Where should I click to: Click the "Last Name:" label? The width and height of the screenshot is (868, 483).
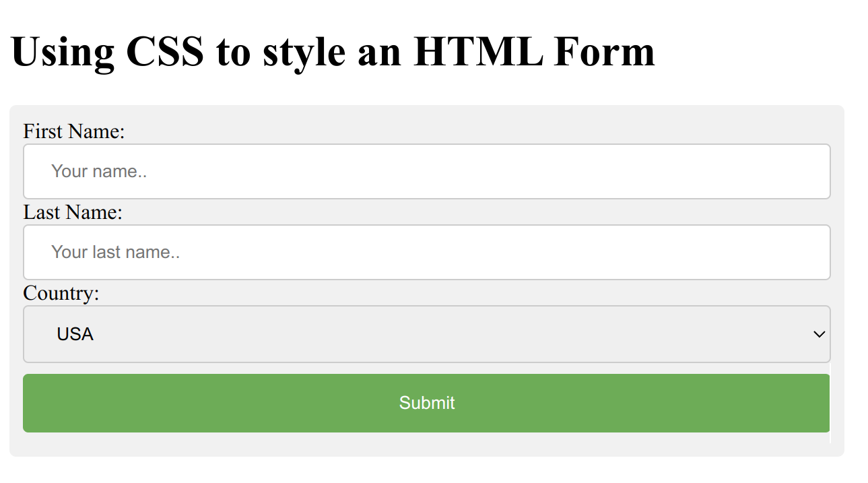coord(73,212)
